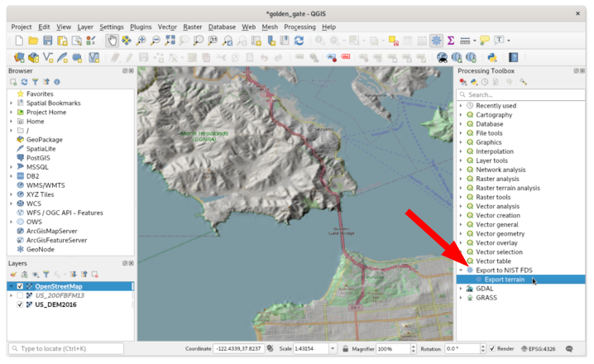Open the Raster menu

tap(193, 27)
